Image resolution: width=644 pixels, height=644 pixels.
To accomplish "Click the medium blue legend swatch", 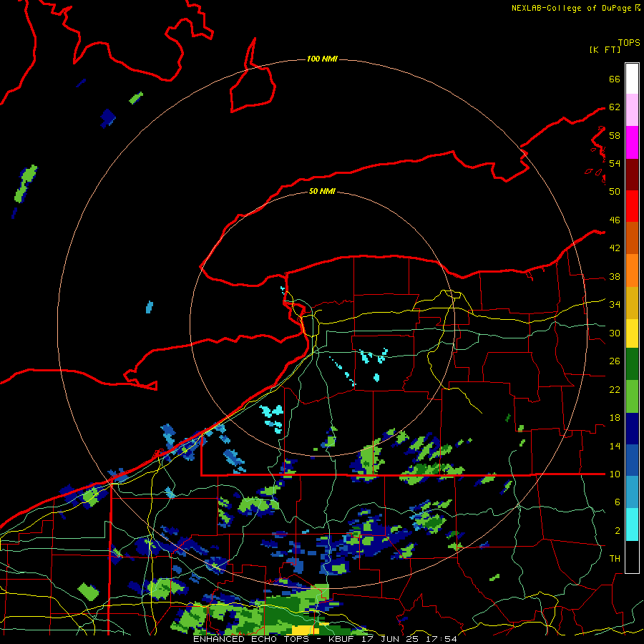I will click(x=632, y=460).
